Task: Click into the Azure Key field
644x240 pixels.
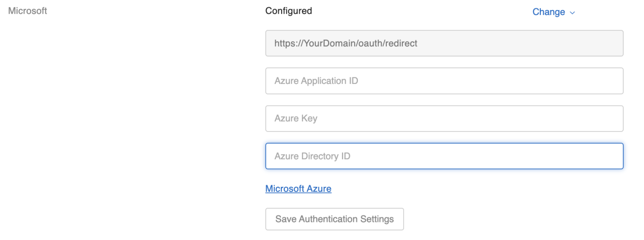Action: tap(444, 118)
